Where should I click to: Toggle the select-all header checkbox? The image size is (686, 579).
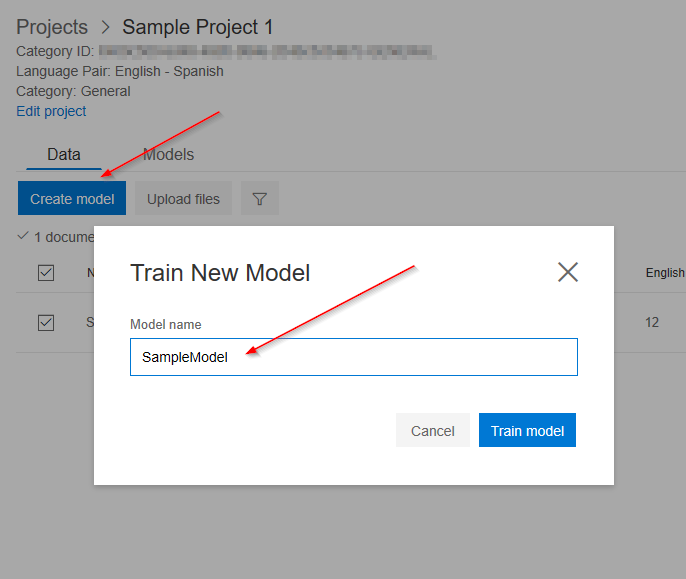46,273
